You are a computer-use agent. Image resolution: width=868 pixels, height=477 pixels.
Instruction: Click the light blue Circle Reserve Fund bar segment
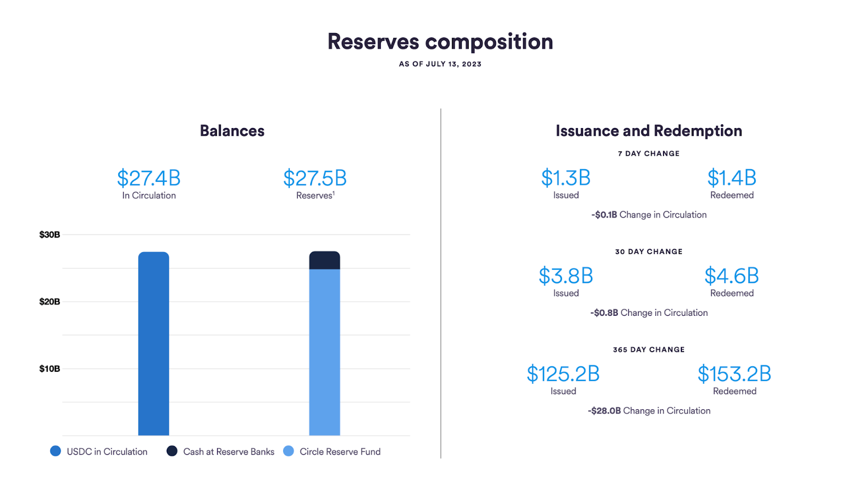click(324, 352)
